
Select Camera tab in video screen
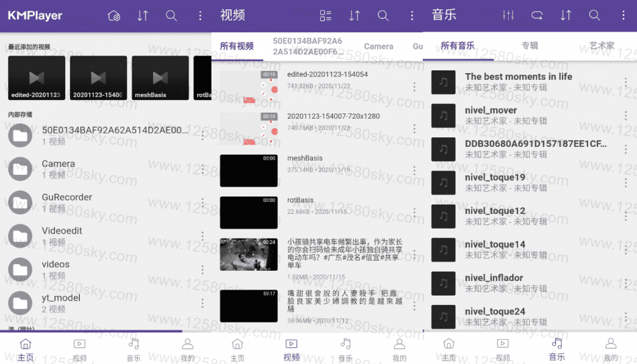[x=379, y=46]
